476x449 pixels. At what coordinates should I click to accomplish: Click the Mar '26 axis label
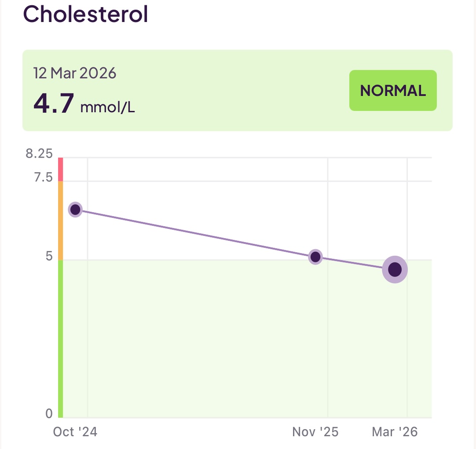(395, 432)
